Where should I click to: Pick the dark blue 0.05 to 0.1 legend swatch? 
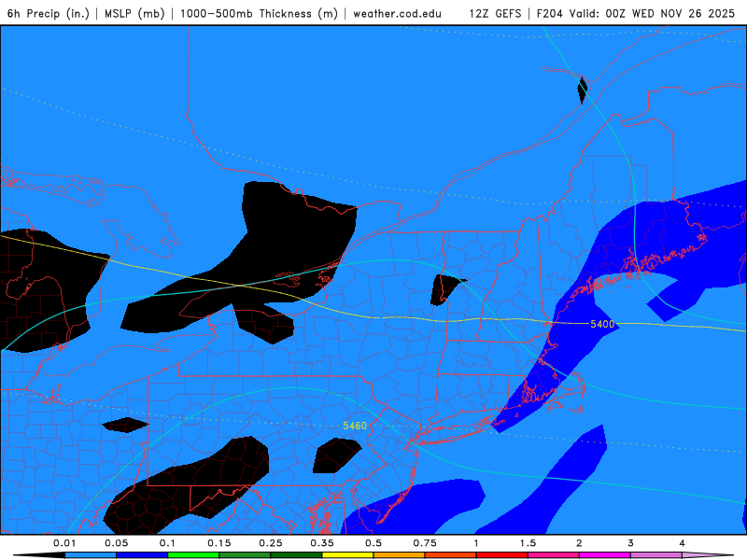click(142, 555)
